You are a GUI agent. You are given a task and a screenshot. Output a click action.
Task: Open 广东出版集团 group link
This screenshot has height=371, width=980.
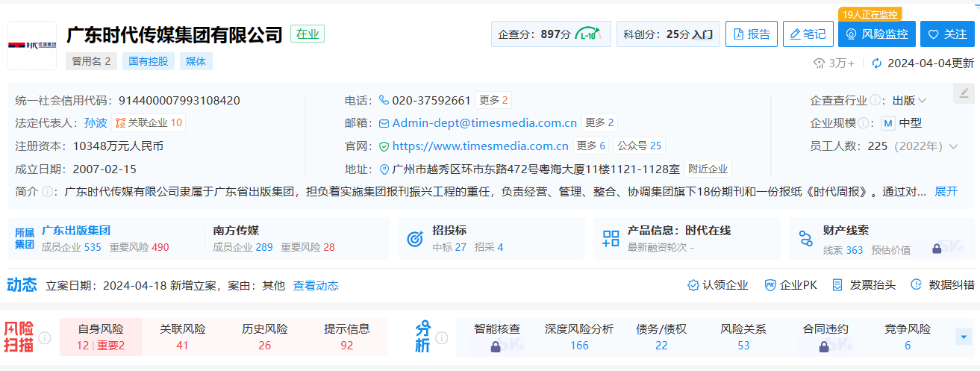click(x=75, y=231)
